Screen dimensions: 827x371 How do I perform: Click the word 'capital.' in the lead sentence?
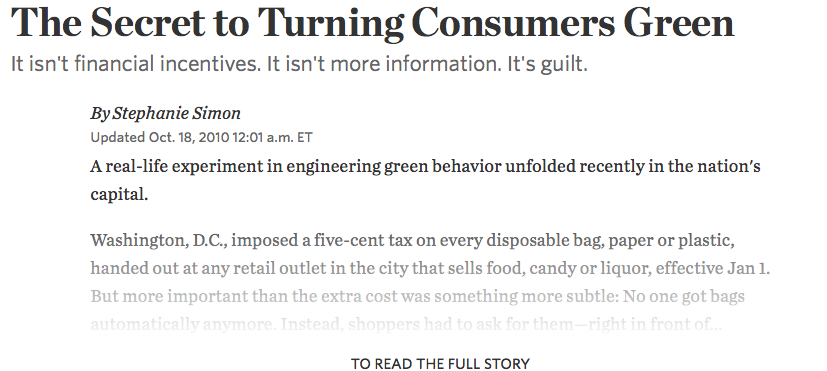[x=119, y=195]
